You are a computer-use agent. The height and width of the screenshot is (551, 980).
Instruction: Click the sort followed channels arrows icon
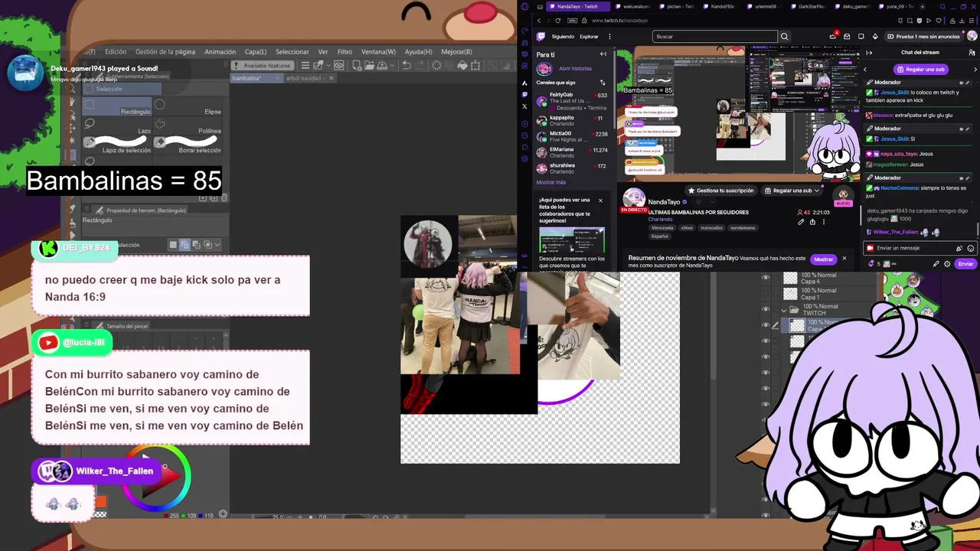click(x=603, y=83)
